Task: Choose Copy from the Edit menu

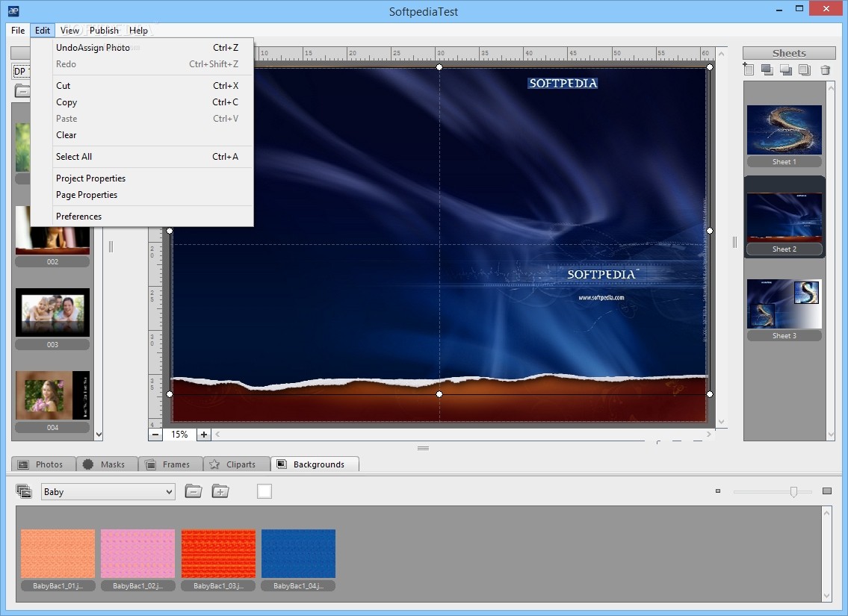Action: pos(142,102)
